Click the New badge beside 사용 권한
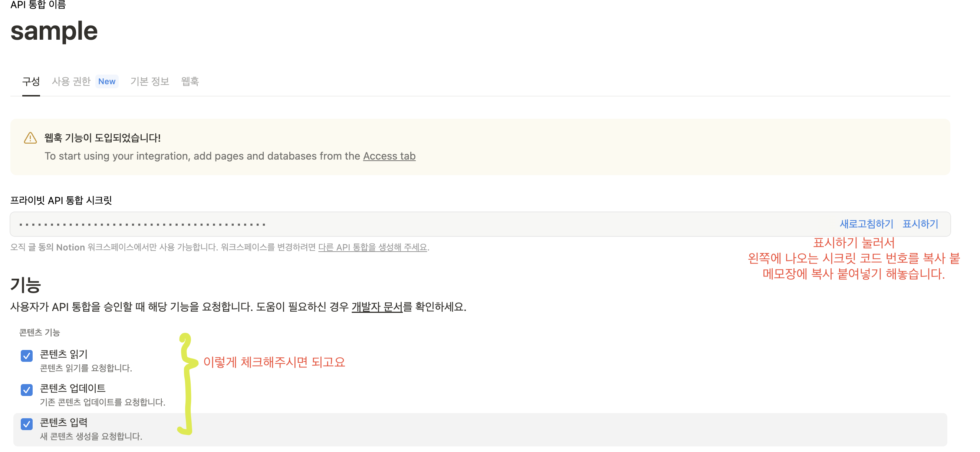Screen dimensions: 980x452 point(107,81)
